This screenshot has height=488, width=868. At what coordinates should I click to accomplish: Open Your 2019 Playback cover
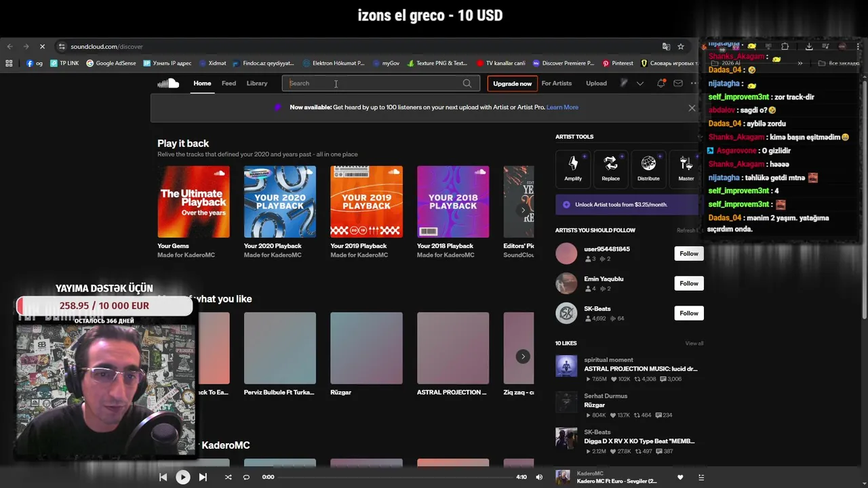pos(366,202)
